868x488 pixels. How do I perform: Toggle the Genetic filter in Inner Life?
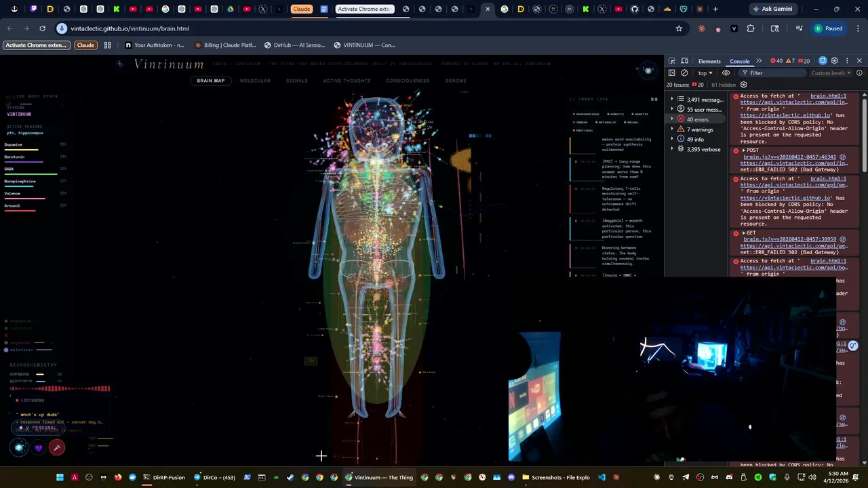(x=639, y=114)
